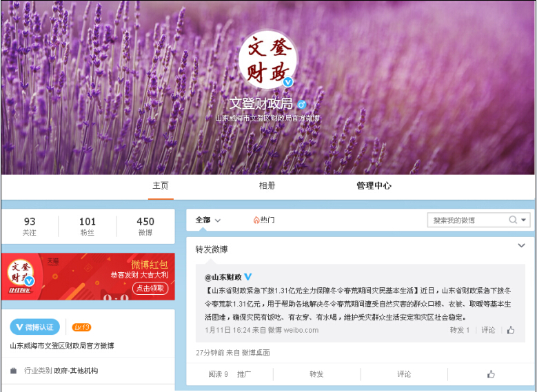
Task: Select the 主页 tab
Action: click(x=161, y=186)
